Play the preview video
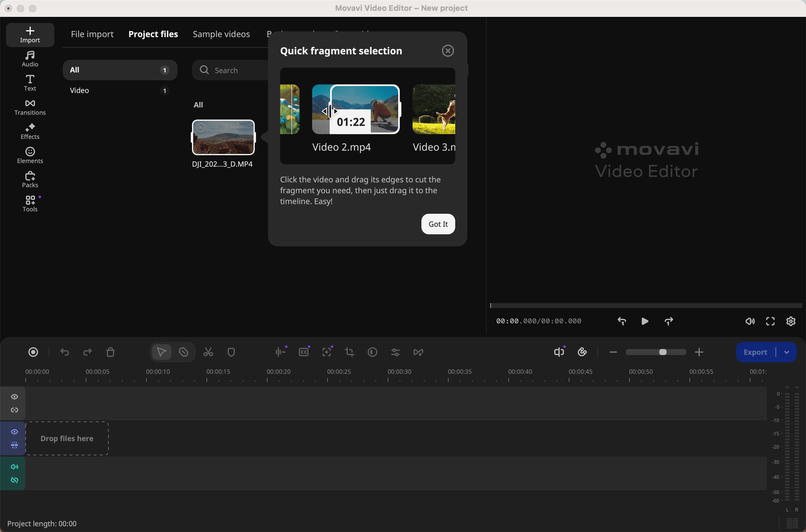Screen dimensions: 806x532 pos(645,321)
